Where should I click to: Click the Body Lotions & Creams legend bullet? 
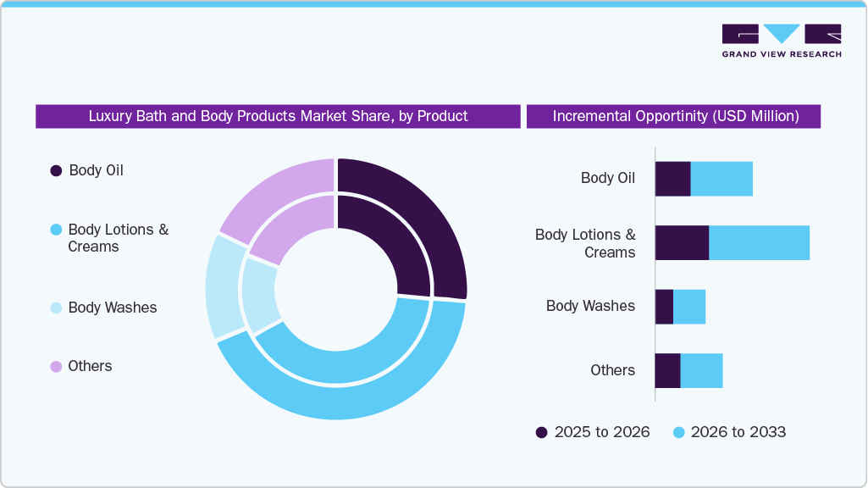54,229
